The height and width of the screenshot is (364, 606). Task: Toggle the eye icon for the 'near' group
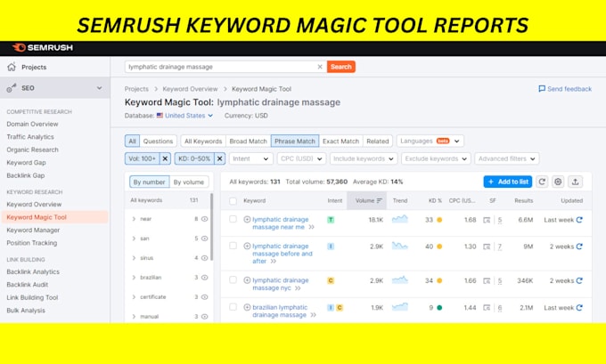click(x=204, y=219)
